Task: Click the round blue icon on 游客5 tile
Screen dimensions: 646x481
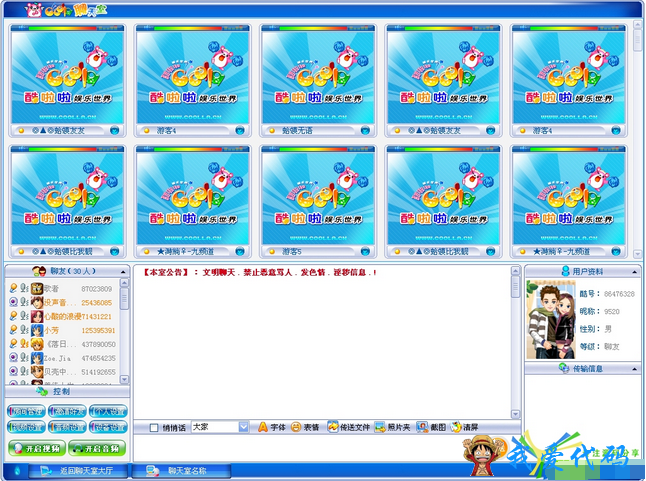Action: pyautogui.click(x=365, y=251)
